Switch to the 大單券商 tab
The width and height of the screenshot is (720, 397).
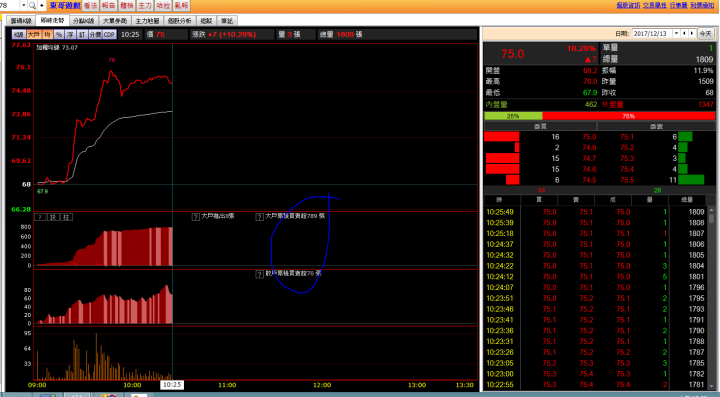tap(115, 21)
